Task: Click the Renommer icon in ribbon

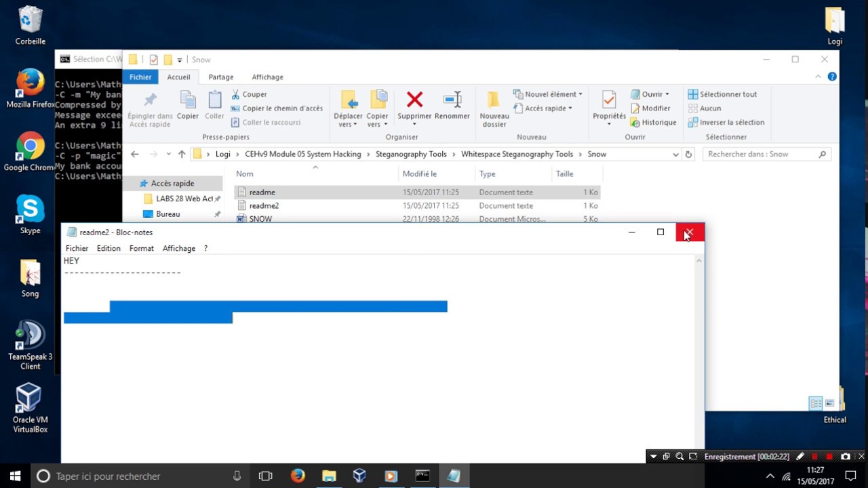Action: click(x=452, y=101)
